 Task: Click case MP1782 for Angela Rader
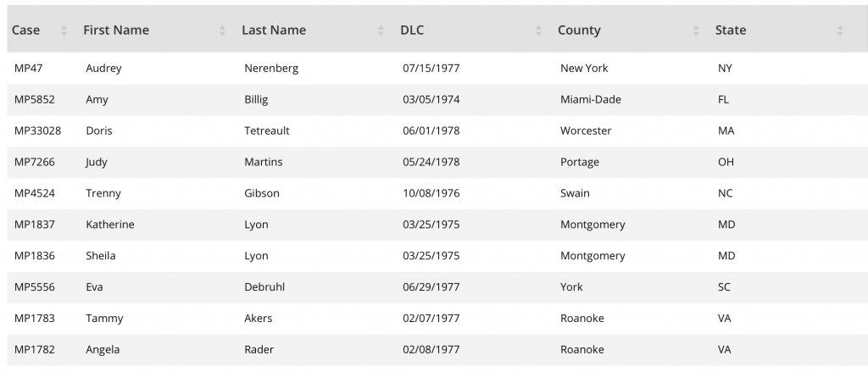35,350
